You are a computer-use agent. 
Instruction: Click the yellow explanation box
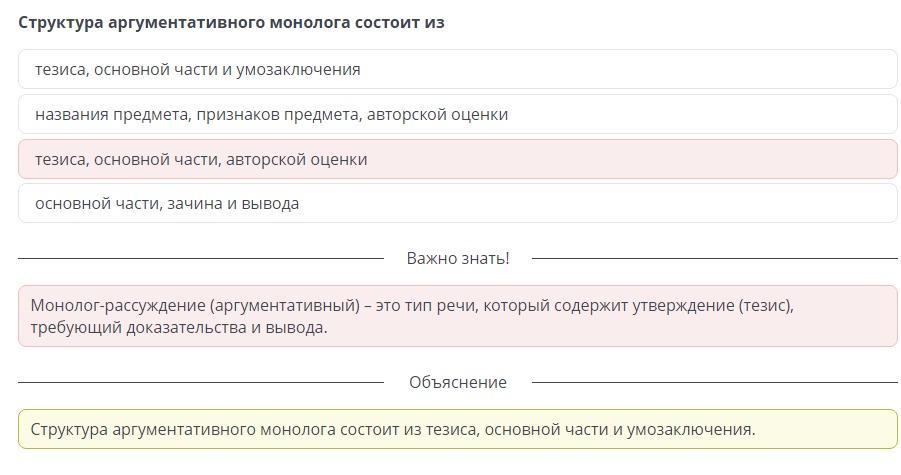[x=457, y=430]
